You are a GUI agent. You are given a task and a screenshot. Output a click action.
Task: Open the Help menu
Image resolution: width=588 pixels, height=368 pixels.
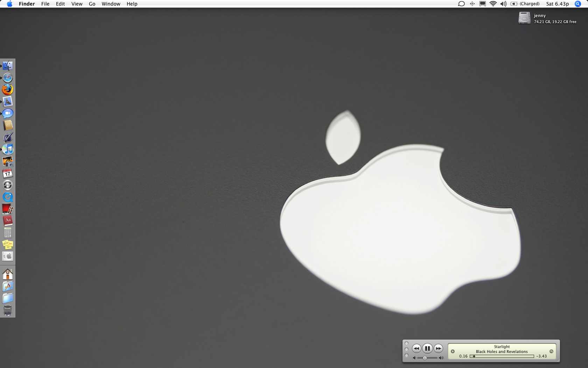tap(132, 4)
